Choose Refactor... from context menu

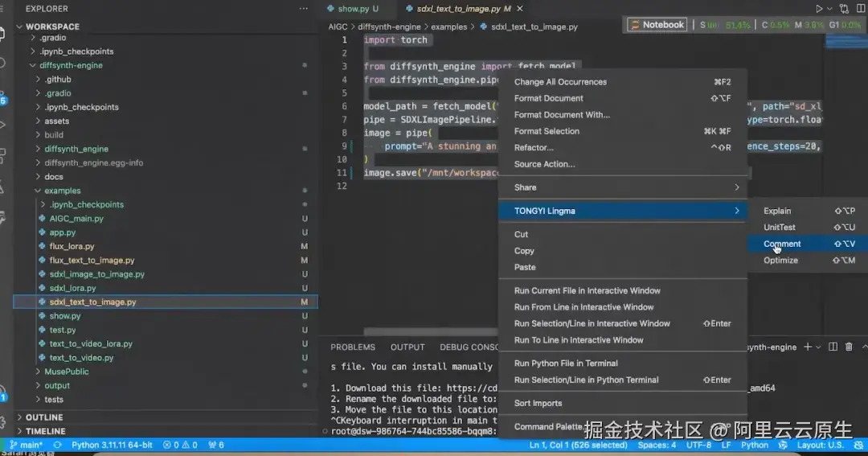click(622, 147)
